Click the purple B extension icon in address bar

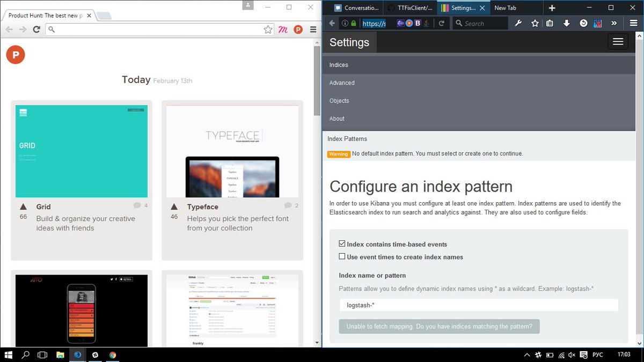click(418, 23)
